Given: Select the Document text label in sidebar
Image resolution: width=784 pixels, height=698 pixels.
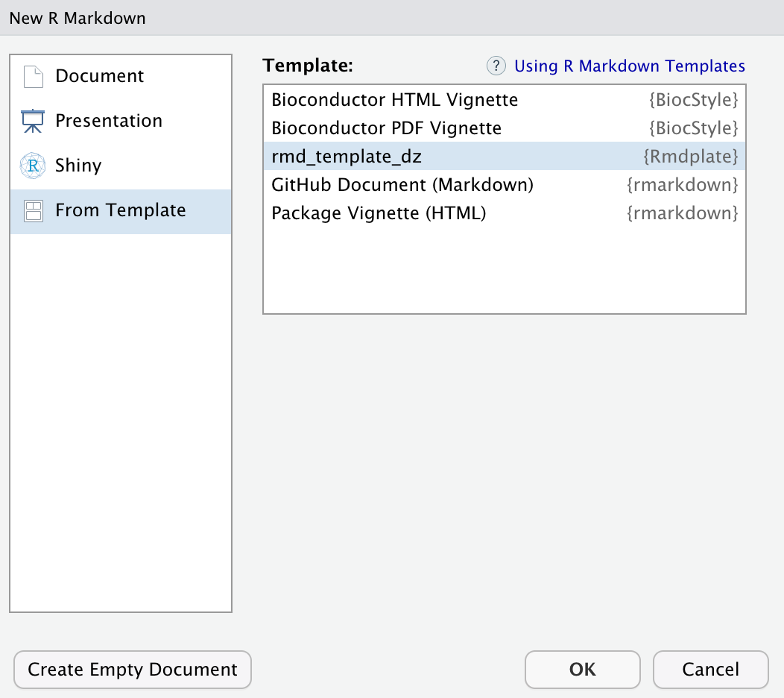Looking at the screenshot, I should (99, 76).
